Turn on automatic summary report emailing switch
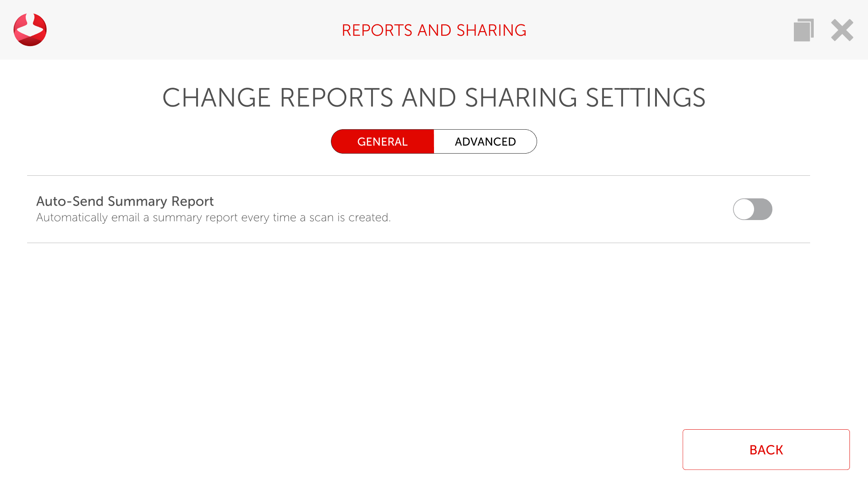Image resolution: width=868 pixels, height=488 pixels. [x=752, y=209]
